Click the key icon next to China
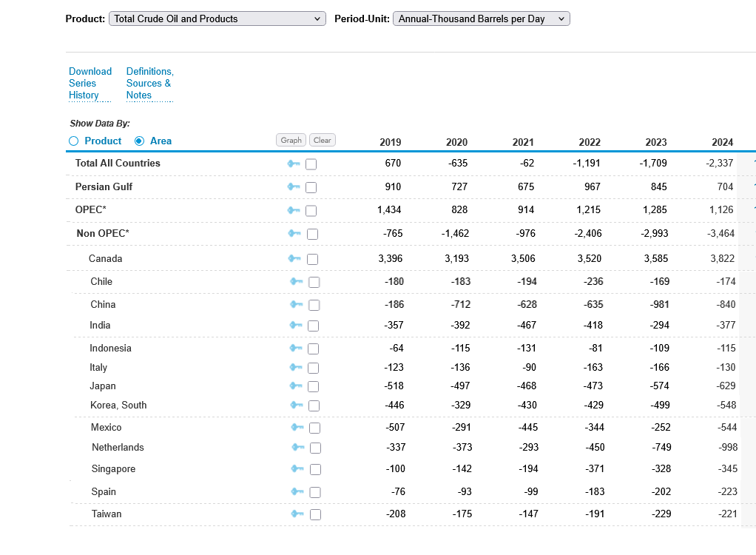The height and width of the screenshot is (555, 756). 297,304
